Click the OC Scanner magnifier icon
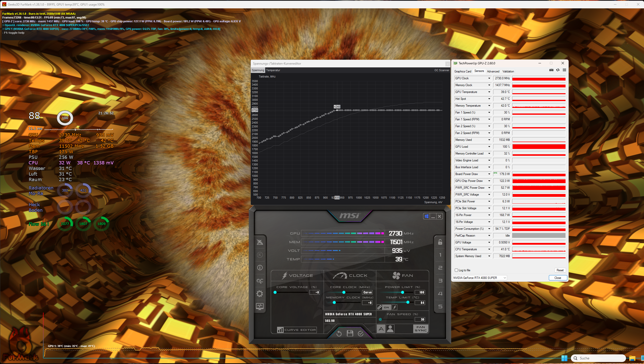Screen dimensions: 644x364 (260, 281)
